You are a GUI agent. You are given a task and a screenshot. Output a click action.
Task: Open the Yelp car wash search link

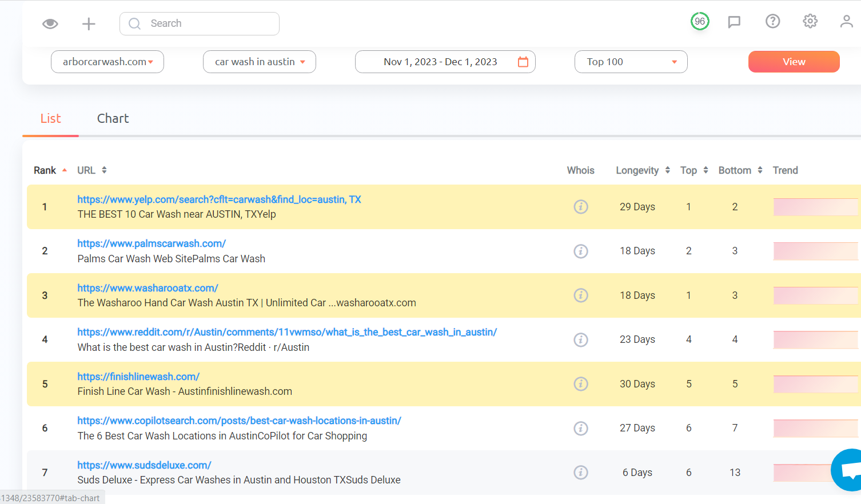220,199
